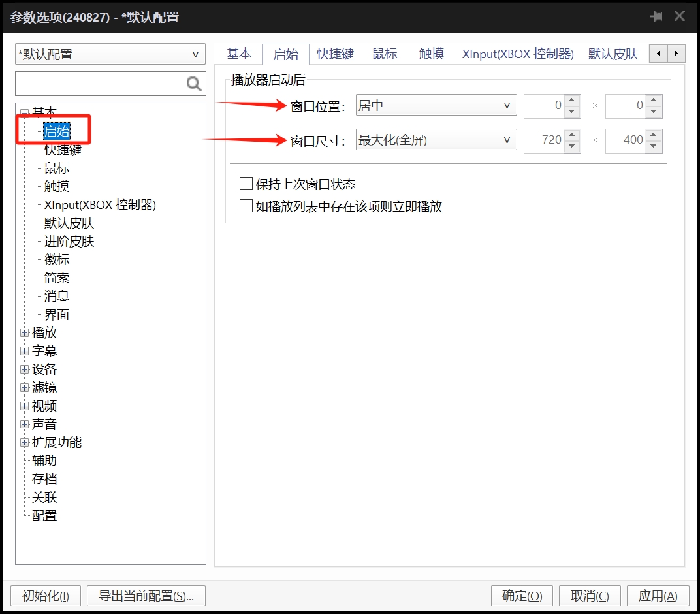Select 鼠标 in the settings tree
The image size is (700, 614).
(57, 168)
